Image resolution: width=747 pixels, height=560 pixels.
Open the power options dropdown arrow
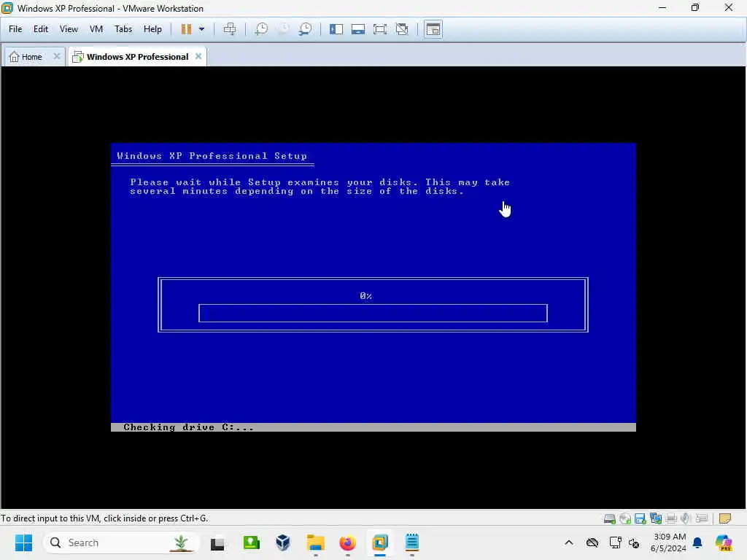click(201, 29)
